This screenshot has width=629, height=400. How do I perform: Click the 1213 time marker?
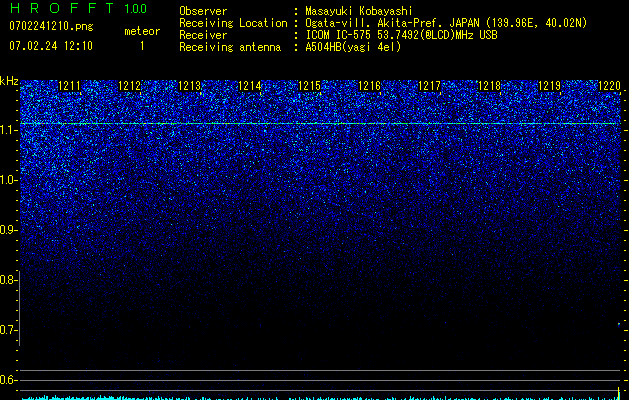click(x=189, y=85)
